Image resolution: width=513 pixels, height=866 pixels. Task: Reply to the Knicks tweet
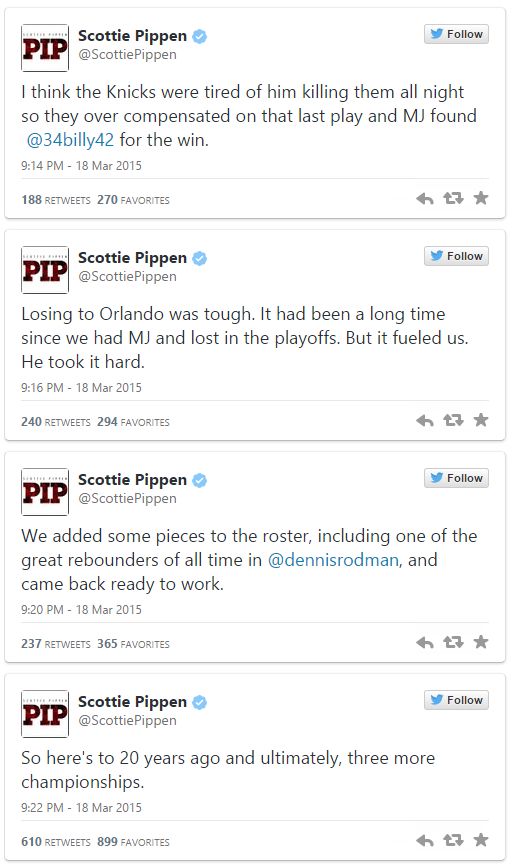[x=425, y=198]
